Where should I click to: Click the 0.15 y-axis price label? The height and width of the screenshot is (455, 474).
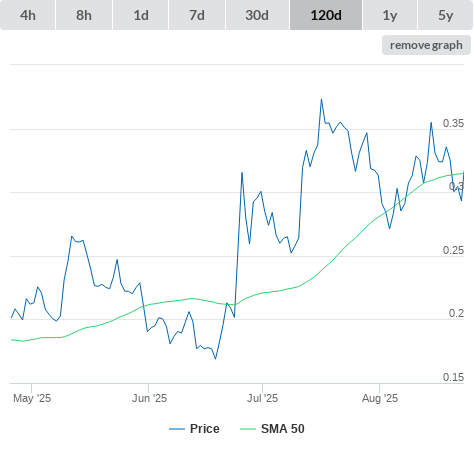453,377
